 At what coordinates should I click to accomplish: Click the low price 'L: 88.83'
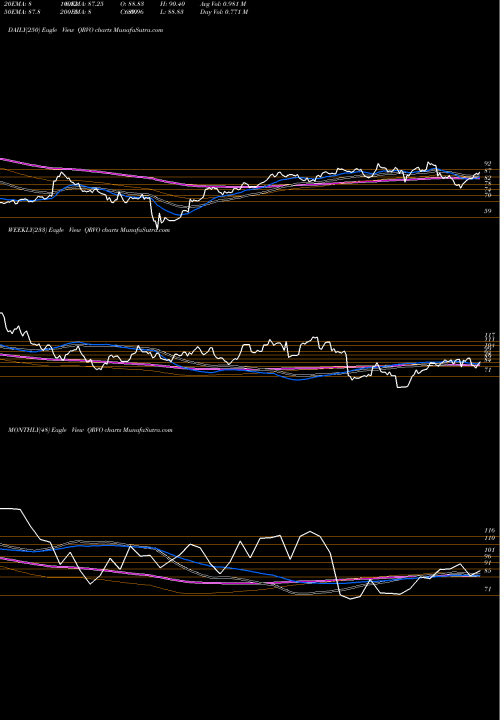(172, 12)
